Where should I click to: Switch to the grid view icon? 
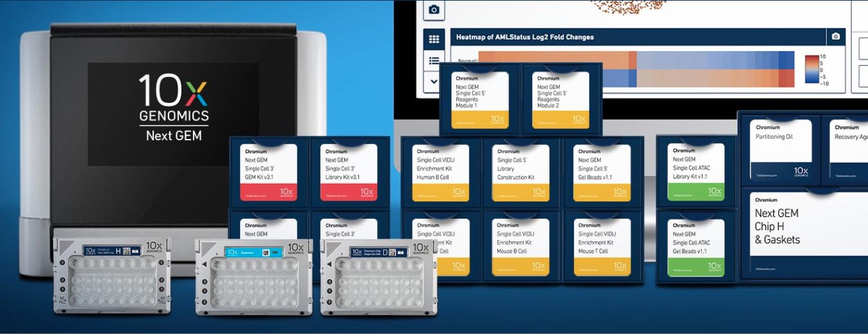[x=434, y=39]
